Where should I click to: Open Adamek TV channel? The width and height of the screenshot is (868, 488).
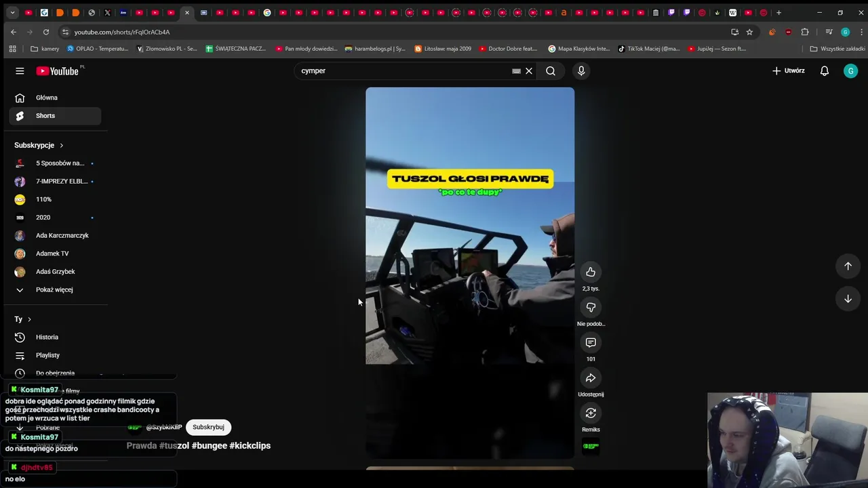coord(55,253)
